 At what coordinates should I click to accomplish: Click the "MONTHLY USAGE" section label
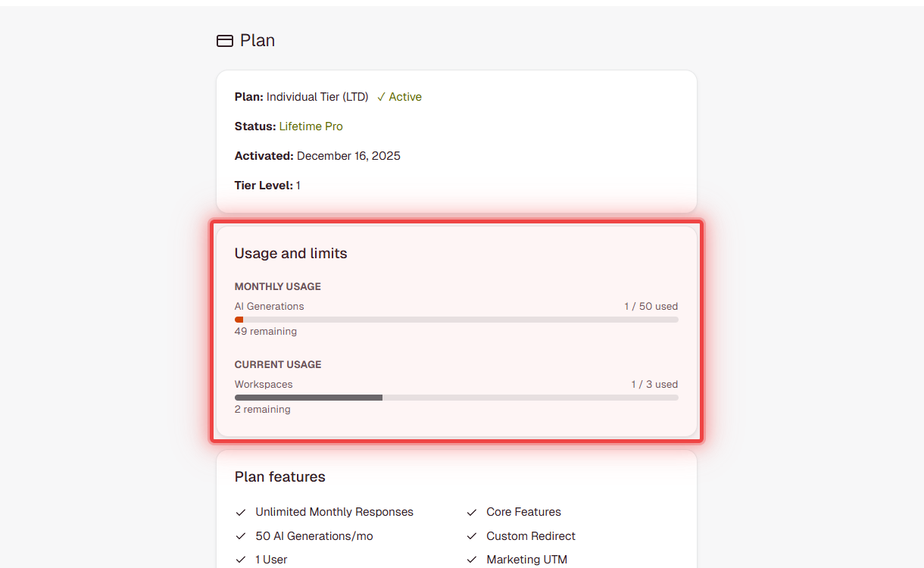click(x=277, y=286)
